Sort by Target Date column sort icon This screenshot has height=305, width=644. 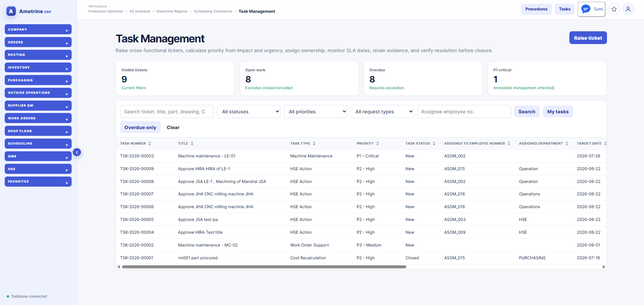pos(605,144)
